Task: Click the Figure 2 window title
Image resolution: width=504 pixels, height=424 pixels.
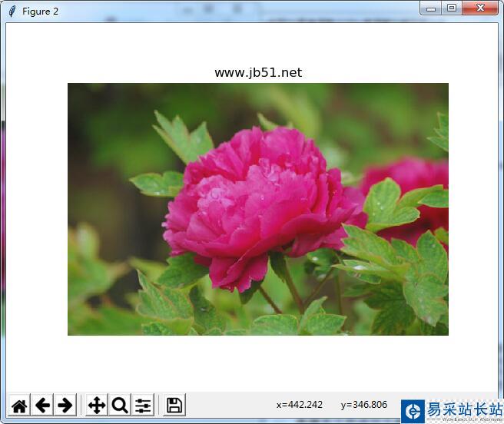Action: point(40,12)
